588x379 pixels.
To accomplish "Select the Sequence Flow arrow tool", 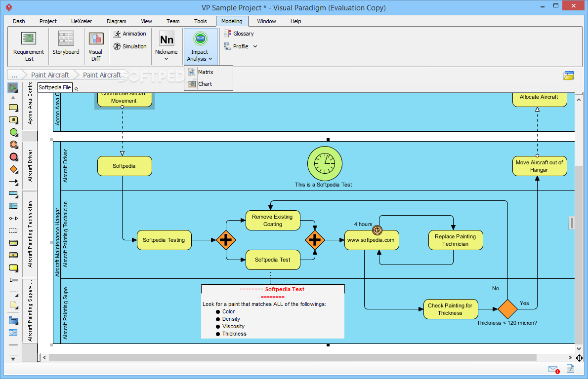I will [x=13, y=182].
